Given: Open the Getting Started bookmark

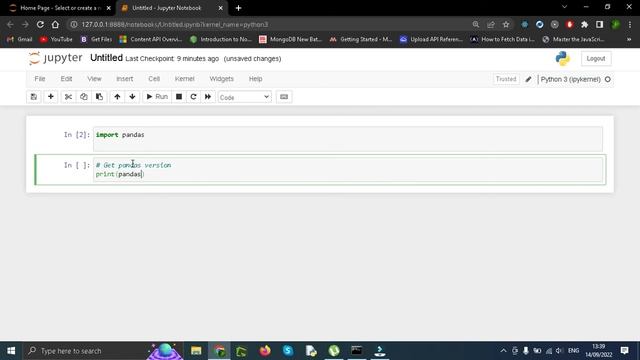Looking at the screenshot, I should tap(361, 39).
